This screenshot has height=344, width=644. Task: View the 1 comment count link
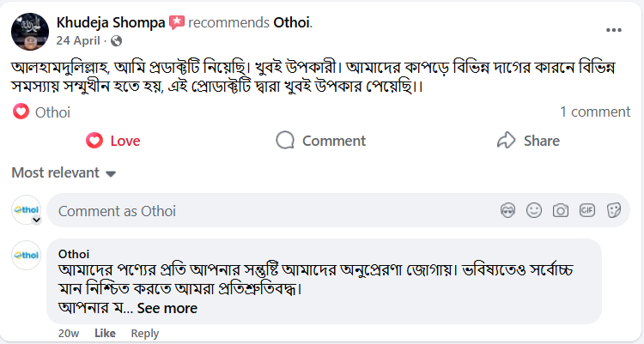(595, 112)
